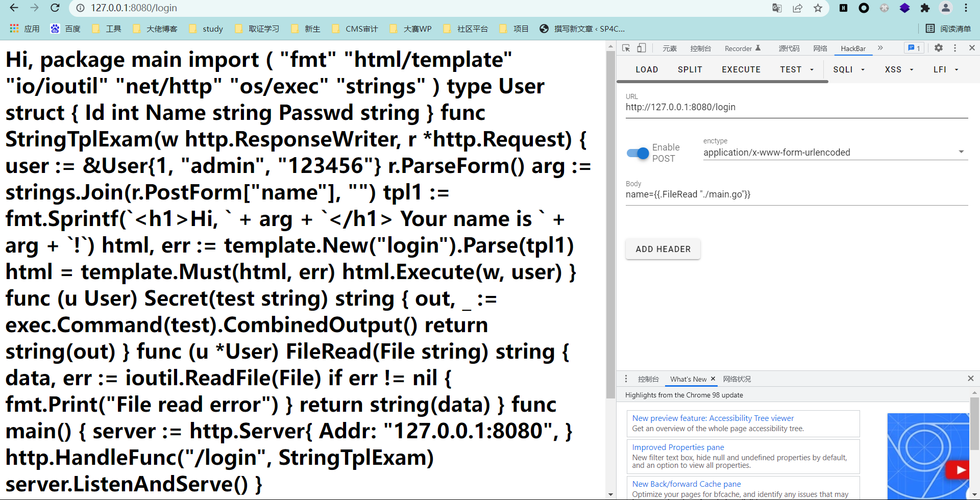The width and height of the screenshot is (980, 500).
Task: Click the ADD HEADER button
Action: (663, 249)
